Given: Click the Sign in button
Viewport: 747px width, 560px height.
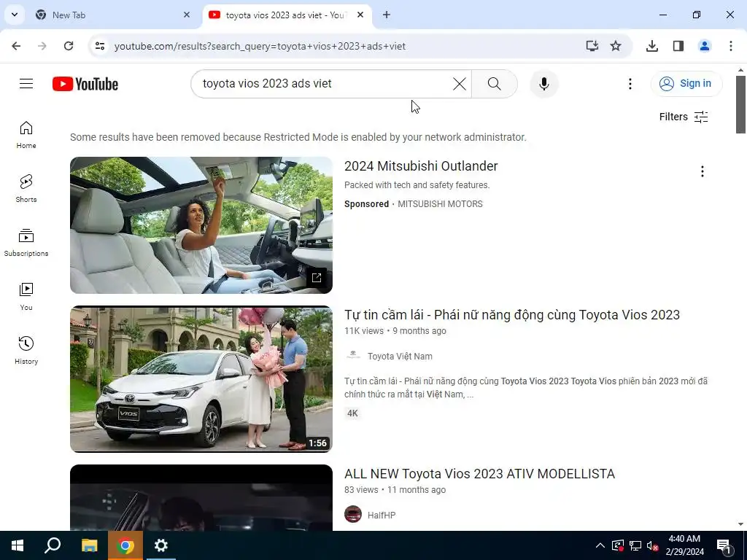Looking at the screenshot, I should coord(686,84).
